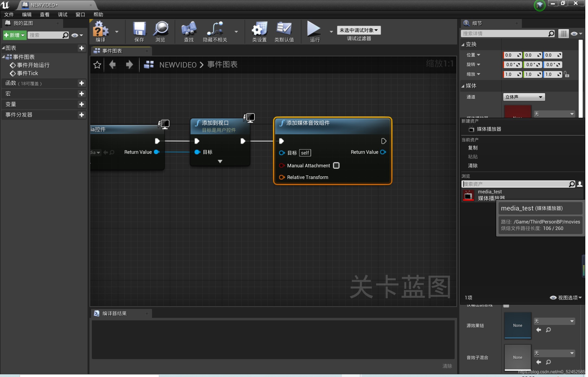This screenshot has height=377, width=588.
Task: Open the 立体声 channel dropdown
Action: (x=524, y=97)
